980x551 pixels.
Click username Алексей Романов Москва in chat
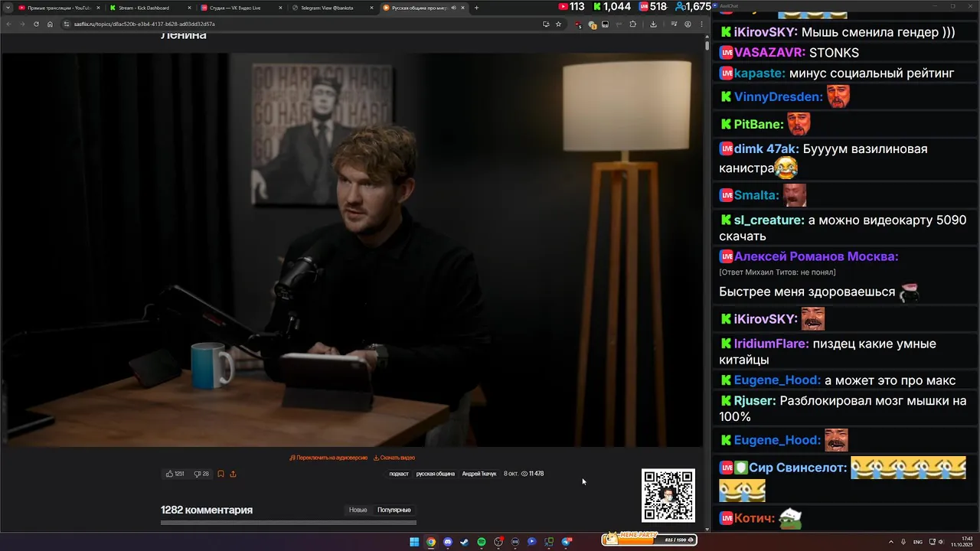coord(816,257)
